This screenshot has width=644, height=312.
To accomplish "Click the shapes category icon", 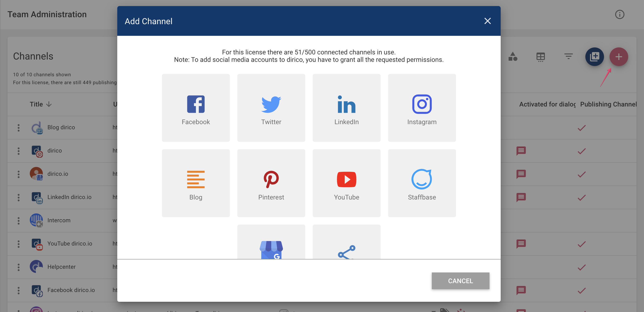I will [513, 56].
